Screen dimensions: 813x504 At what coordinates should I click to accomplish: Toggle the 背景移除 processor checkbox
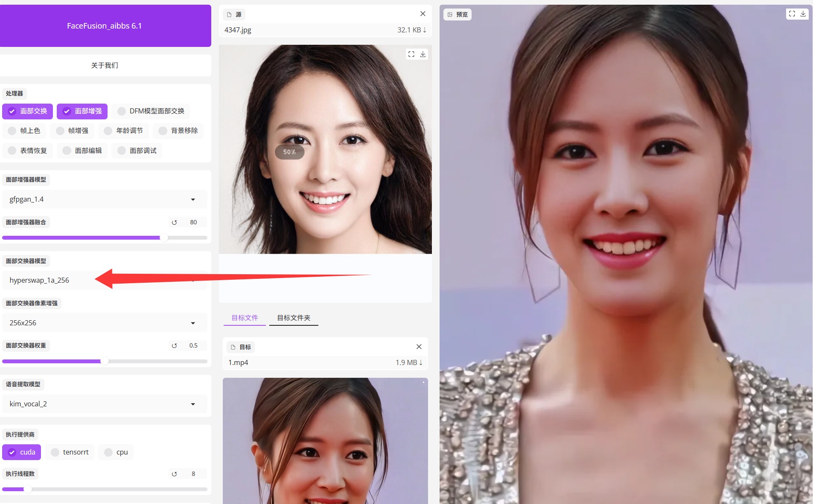pos(163,131)
